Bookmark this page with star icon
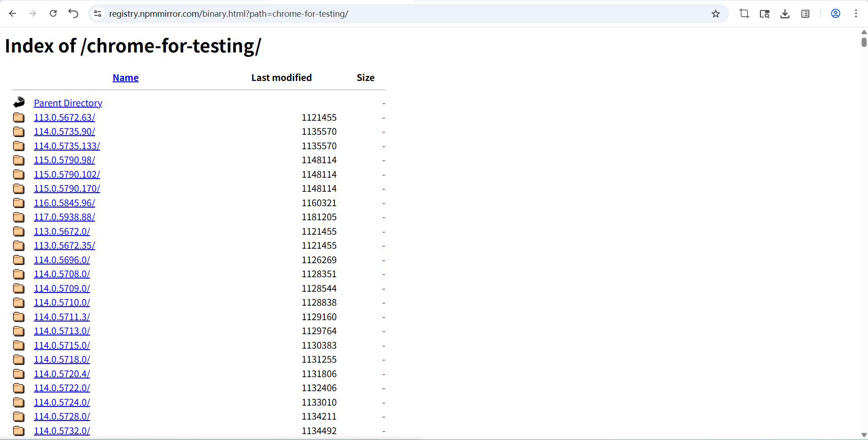The width and height of the screenshot is (868, 440). point(716,14)
